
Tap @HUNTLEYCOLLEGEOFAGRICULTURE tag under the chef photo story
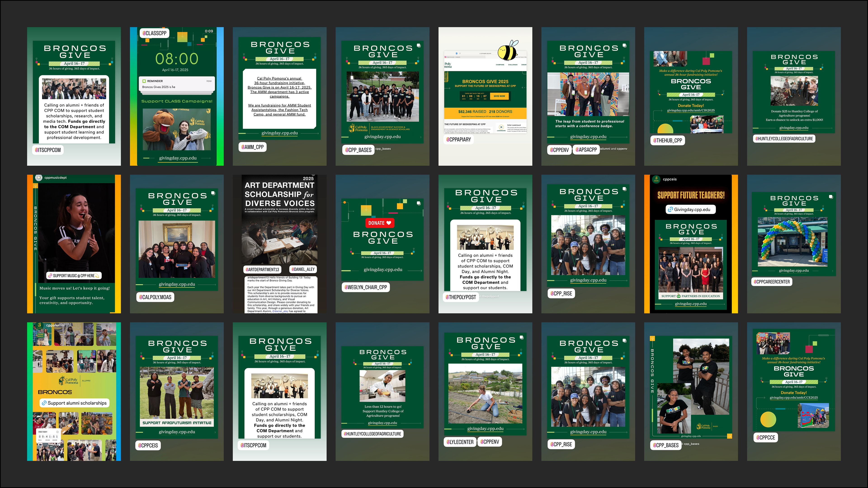pyautogui.click(x=372, y=434)
